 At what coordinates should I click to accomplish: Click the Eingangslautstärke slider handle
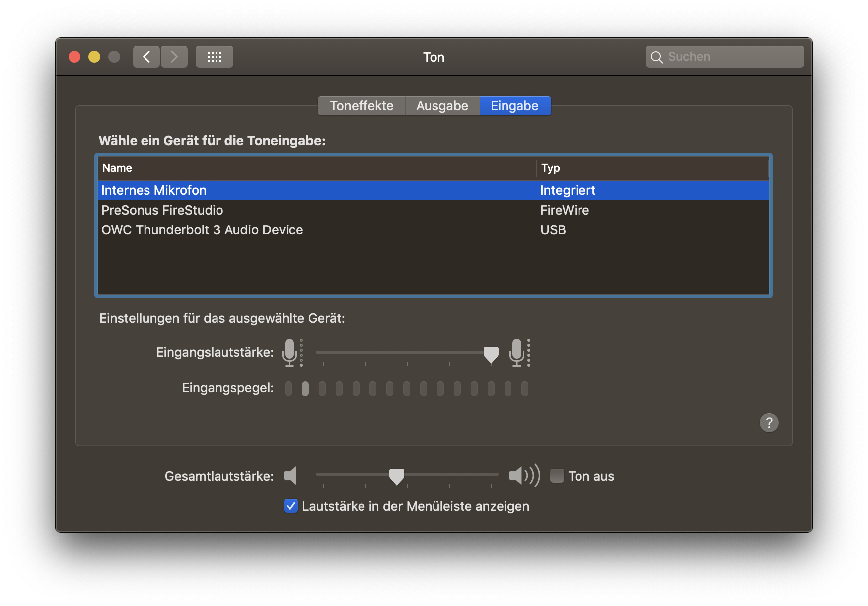tap(491, 354)
